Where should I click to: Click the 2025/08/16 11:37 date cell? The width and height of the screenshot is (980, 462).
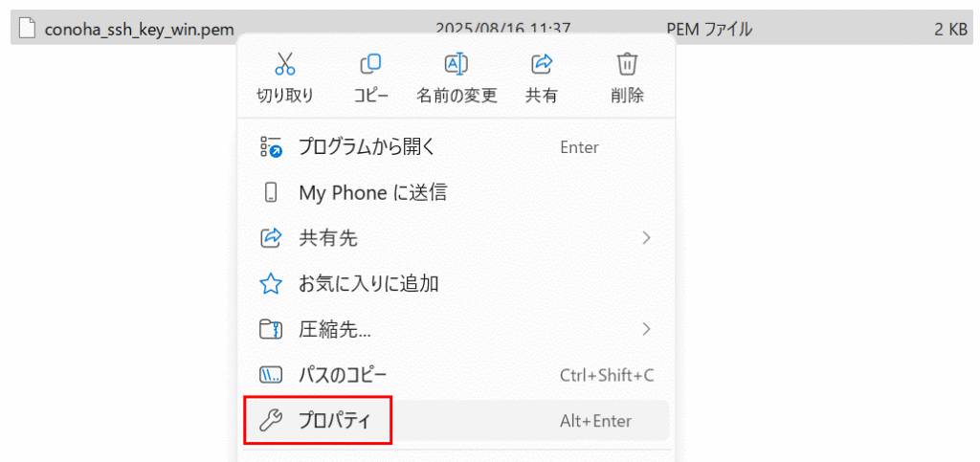coord(502,29)
